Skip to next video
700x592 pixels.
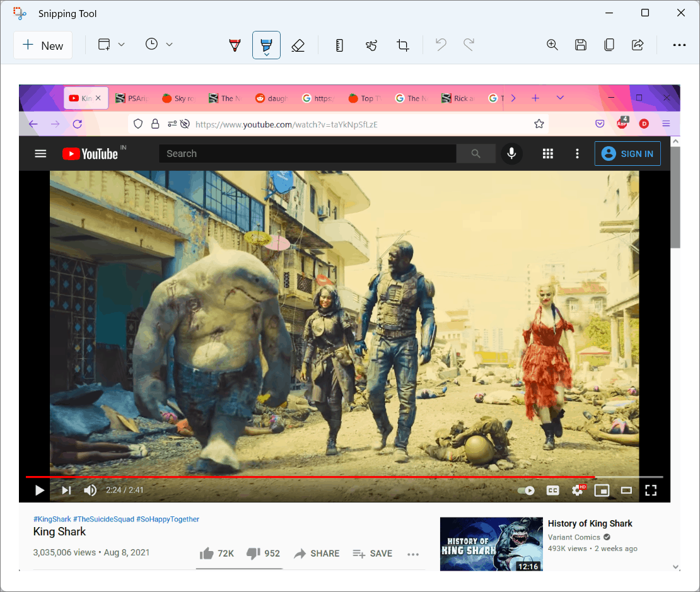(x=66, y=490)
